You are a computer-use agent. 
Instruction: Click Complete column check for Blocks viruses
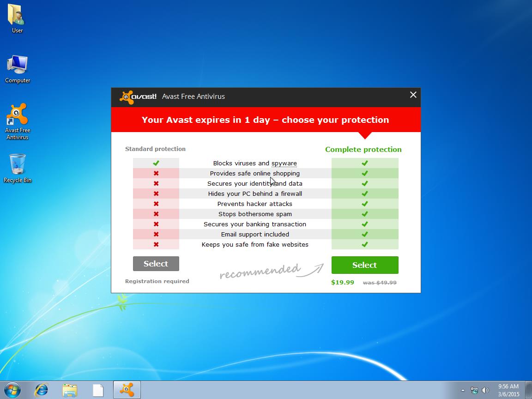tap(365, 163)
